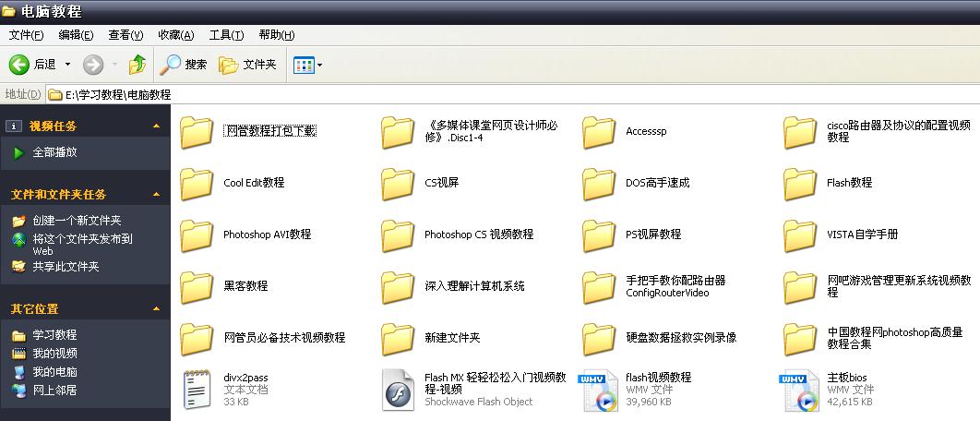The width and height of the screenshot is (980, 421).
Task: Click the Back (后退) arrow button
Action: [20, 65]
